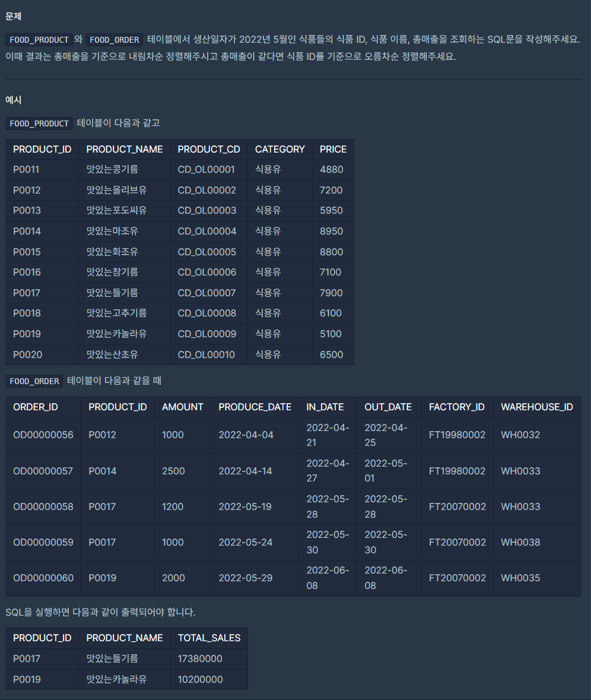
Task: Click CATEGORY column header
Action: tap(279, 149)
